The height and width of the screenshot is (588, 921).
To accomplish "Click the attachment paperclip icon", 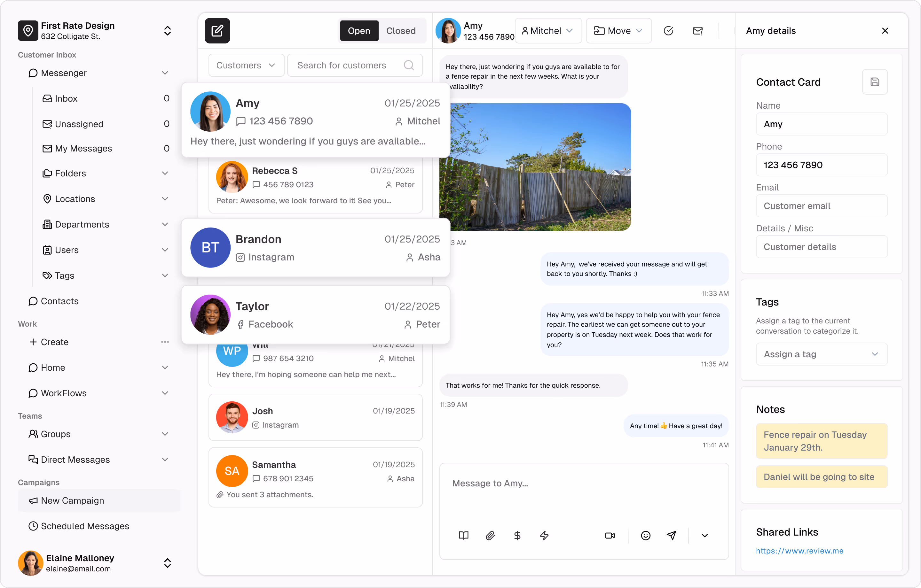I will pyautogui.click(x=490, y=535).
